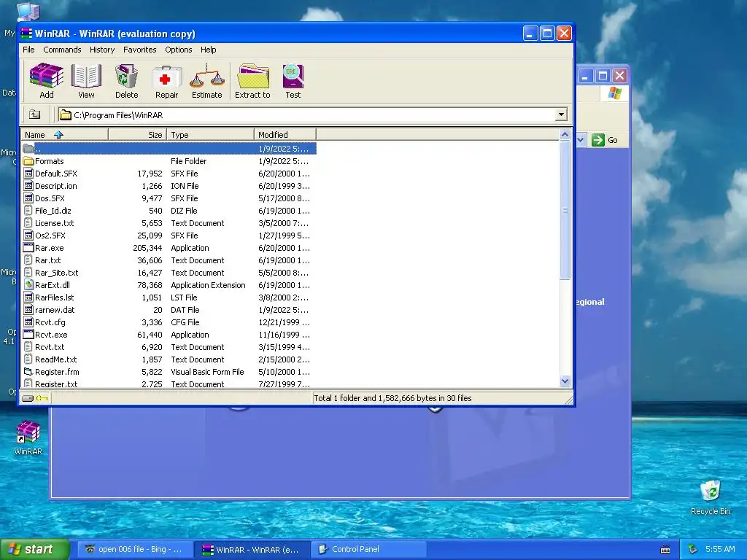Open the History menu
Viewport: 747px width, 560px height.
coord(102,50)
